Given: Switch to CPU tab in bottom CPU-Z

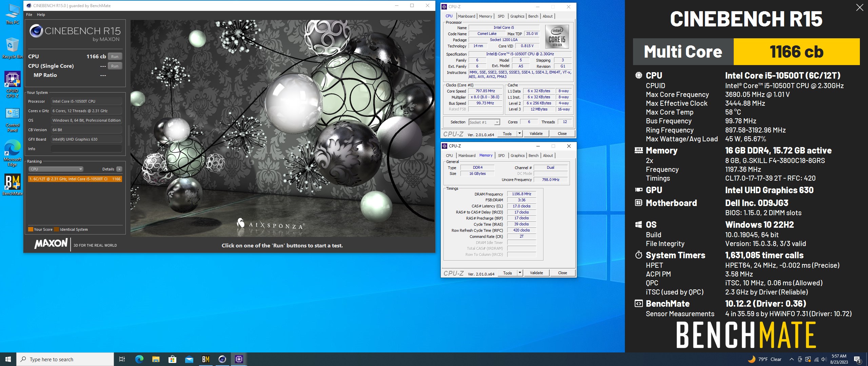Looking at the screenshot, I should 449,156.
